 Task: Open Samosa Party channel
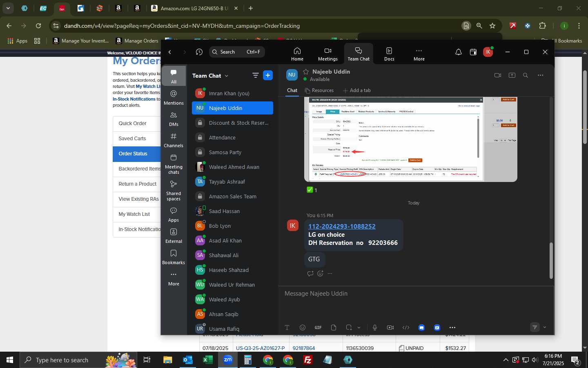pos(232,152)
